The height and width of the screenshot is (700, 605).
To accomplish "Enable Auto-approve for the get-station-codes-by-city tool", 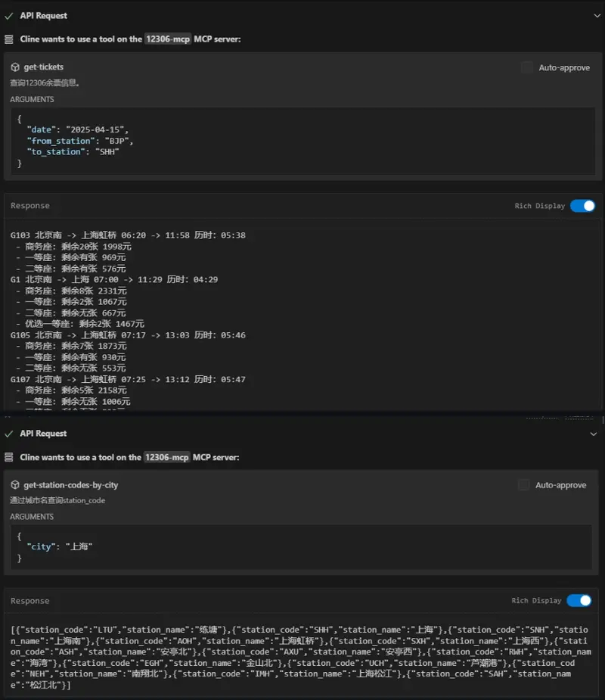I will click(x=523, y=485).
